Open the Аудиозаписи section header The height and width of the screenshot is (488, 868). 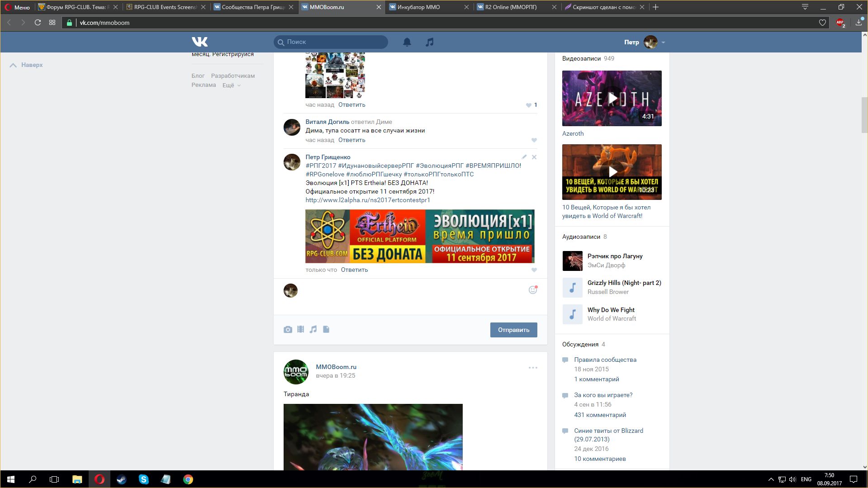(581, 237)
